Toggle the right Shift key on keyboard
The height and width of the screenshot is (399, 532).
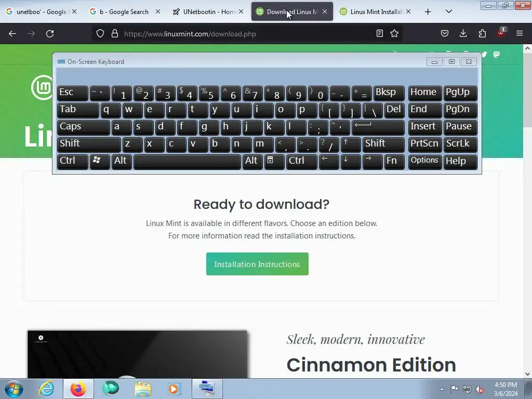pos(383,144)
